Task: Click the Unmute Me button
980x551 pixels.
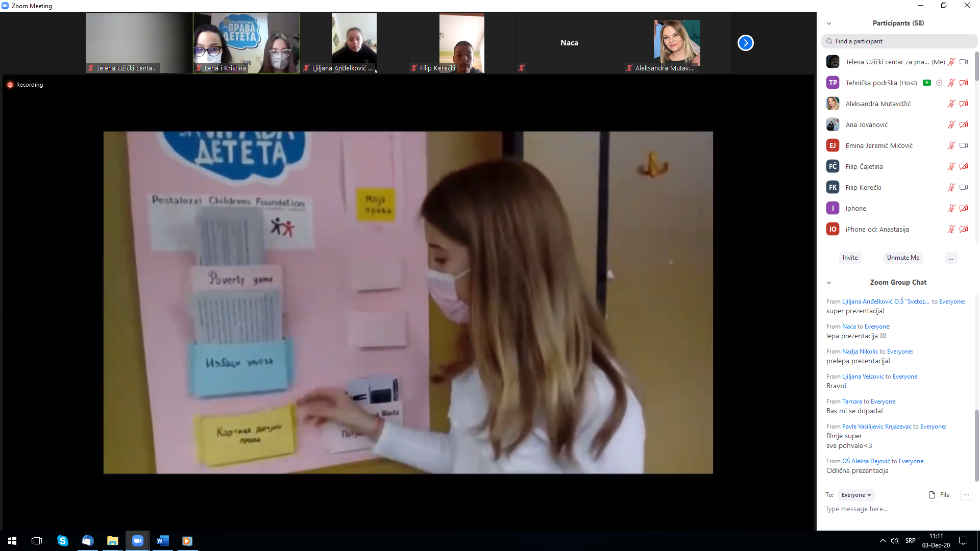Action: [903, 258]
